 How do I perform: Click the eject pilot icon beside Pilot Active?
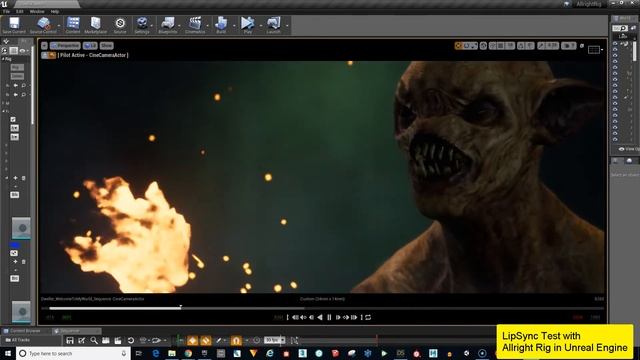pyautogui.click(x=52, y=55)
